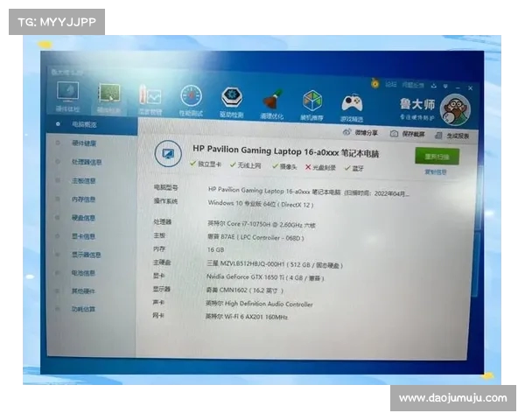The width and height of the screenshot is (525, 420).
Task: Click the Core i7-10750H processor value
Action: (261, 224)
